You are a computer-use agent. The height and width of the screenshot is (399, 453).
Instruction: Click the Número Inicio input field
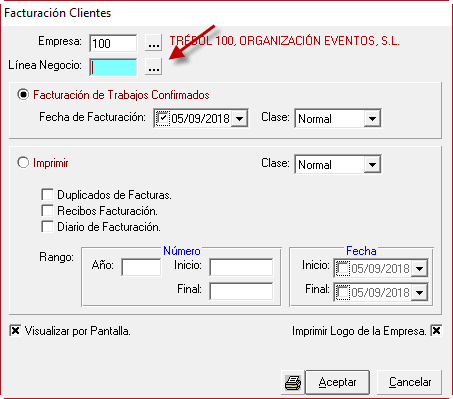241,268
